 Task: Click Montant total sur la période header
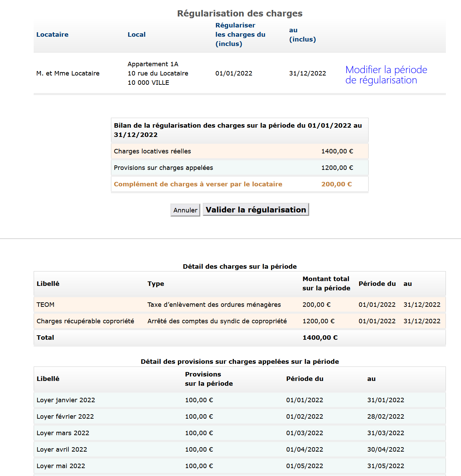point(326,284)
